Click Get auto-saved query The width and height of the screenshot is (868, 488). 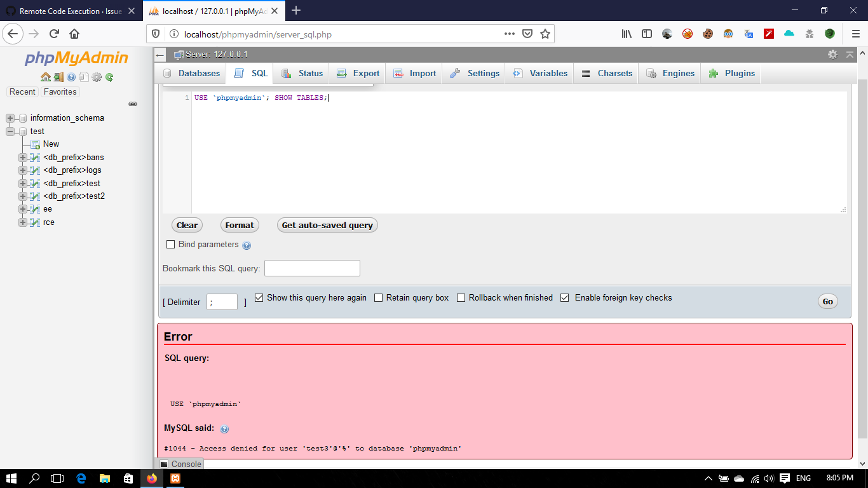pyautogui.click(x=327, y=225)
